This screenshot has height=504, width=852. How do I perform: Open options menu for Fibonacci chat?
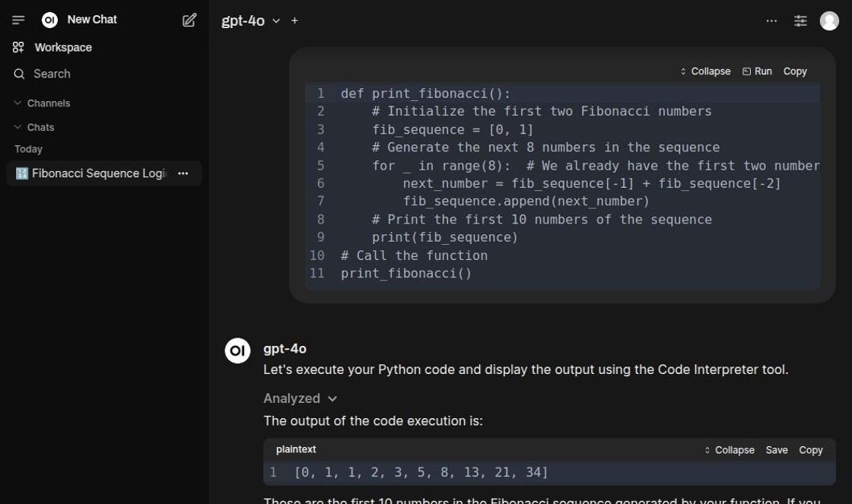click(x=183, y=173)
